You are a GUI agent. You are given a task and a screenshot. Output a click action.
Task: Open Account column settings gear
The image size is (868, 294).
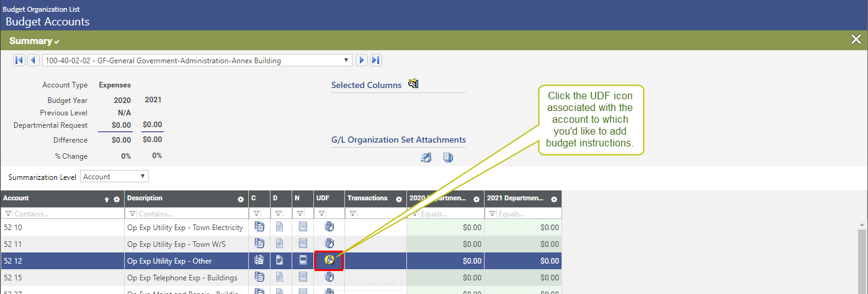point(116,199)
